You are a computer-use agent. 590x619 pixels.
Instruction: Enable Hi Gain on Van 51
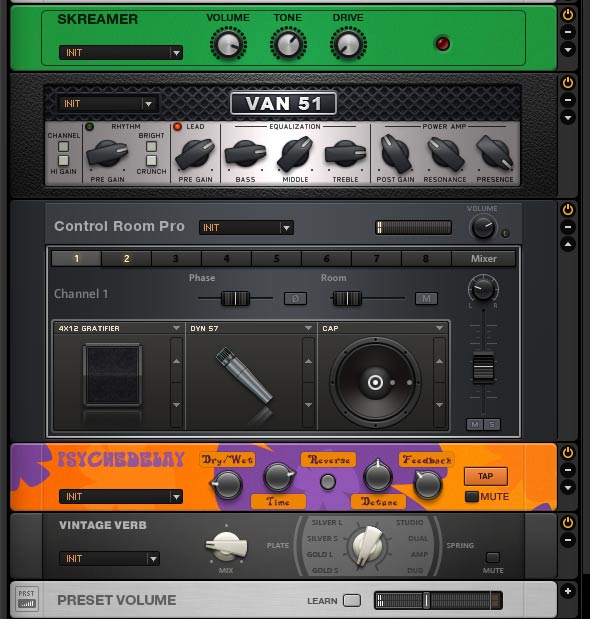(x=63, y=160)
